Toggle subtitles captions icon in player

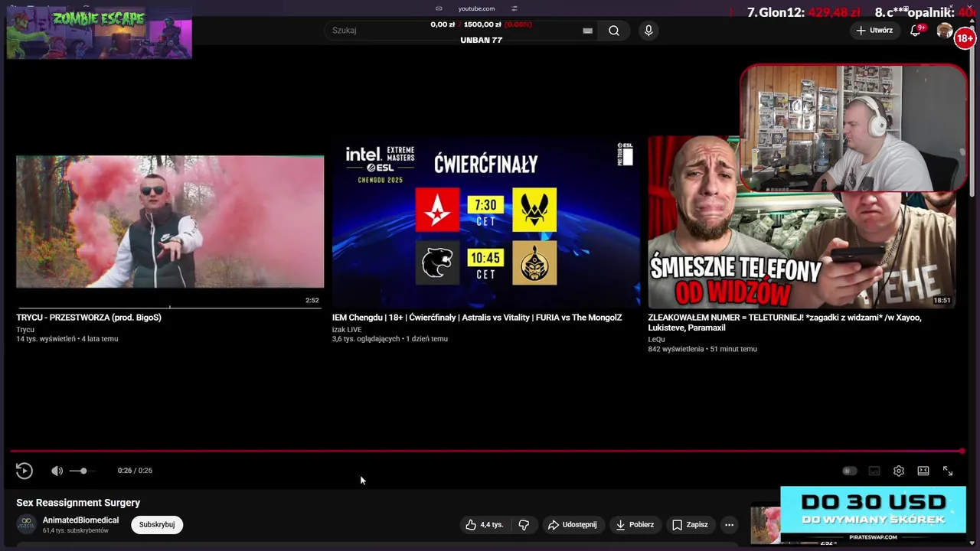click(x=874, y=471)
